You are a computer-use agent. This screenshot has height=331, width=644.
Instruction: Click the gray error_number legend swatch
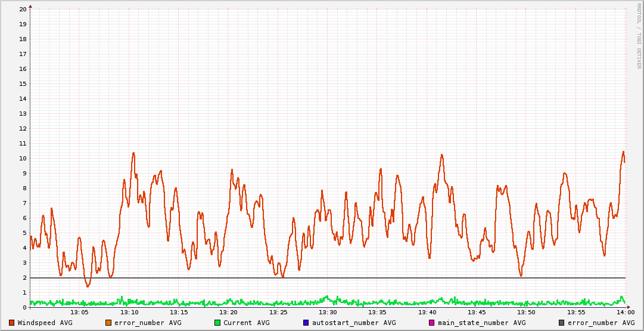click(x=562, y=323)
